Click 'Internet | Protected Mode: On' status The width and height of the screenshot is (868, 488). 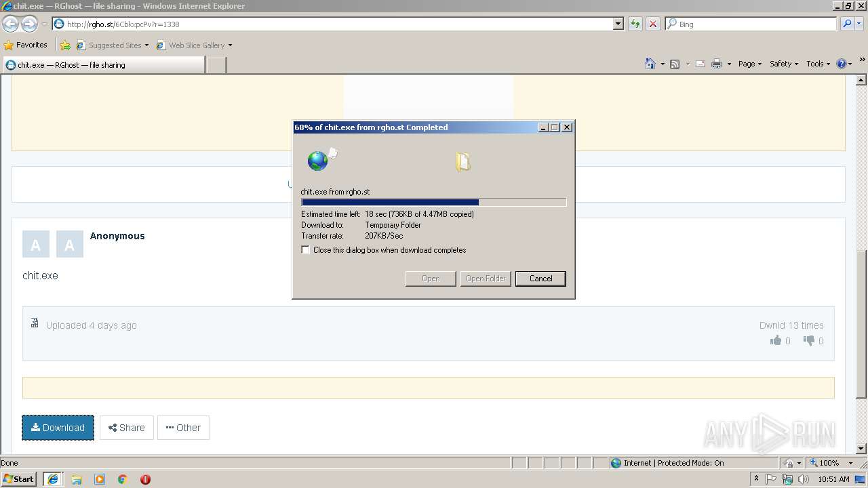[x=674, y=463]
